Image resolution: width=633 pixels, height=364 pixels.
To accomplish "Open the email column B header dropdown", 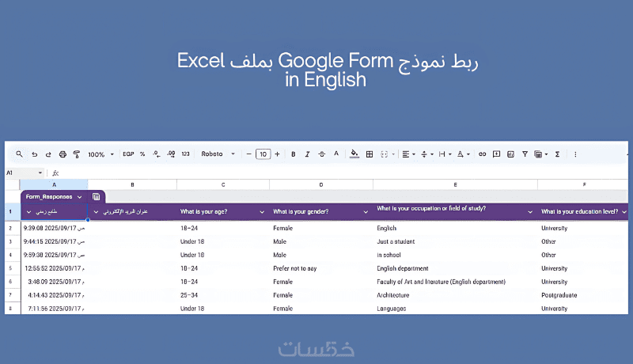I will 96,212.
